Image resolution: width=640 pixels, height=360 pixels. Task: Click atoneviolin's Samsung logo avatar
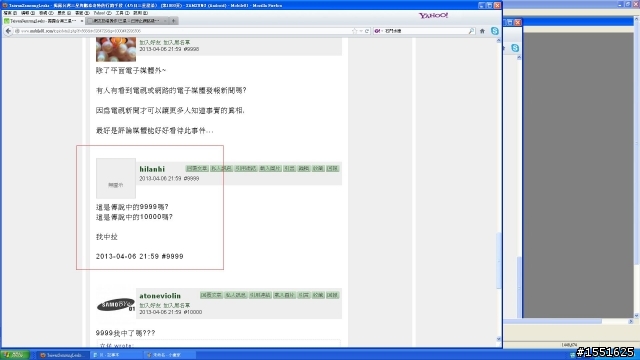116,305
